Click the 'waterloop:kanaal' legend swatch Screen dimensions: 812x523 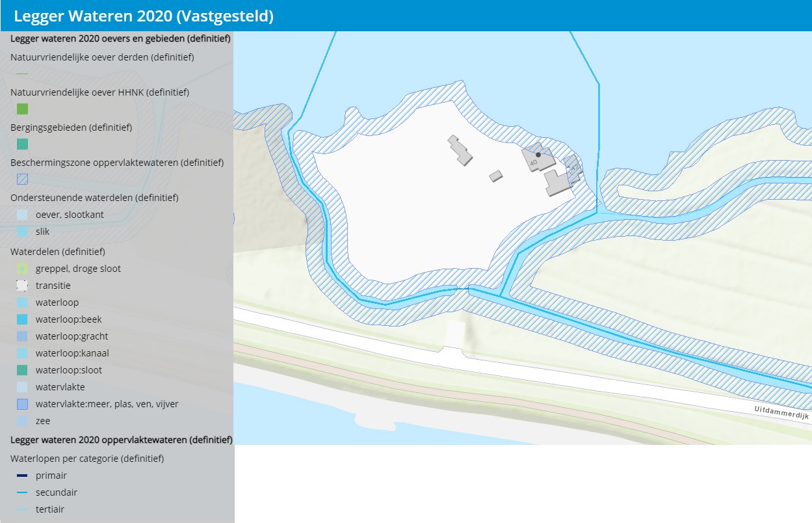click(22, 353)
